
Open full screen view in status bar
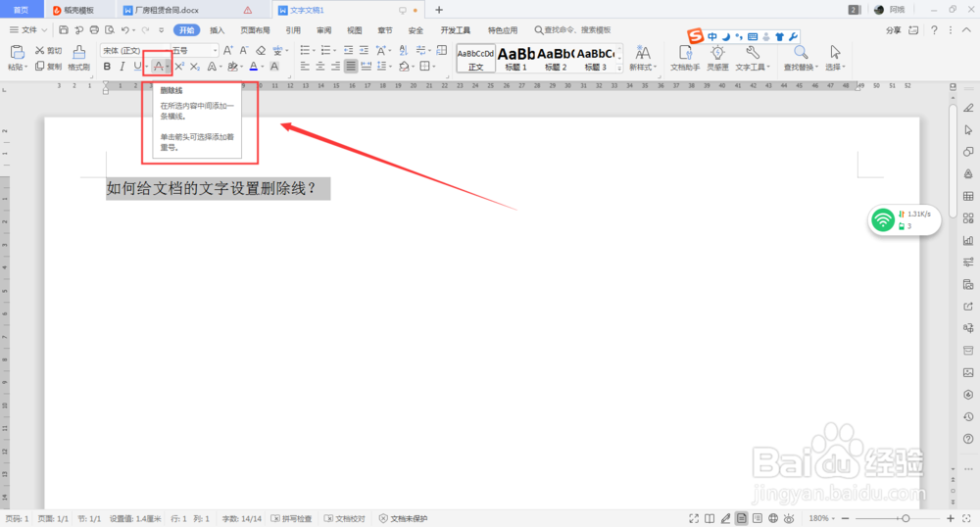click(694, 518)
